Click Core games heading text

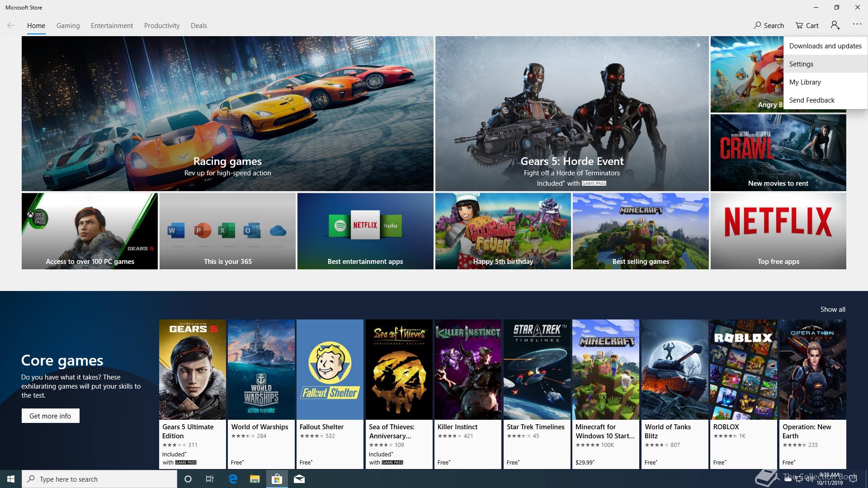coord(62,361)
